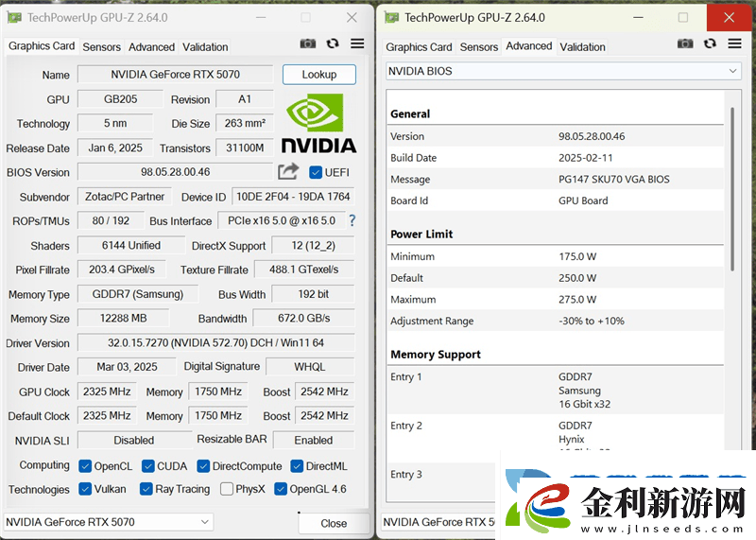Click the Subvendor Zotac/PC Partner field

click(x=125, y=197)
